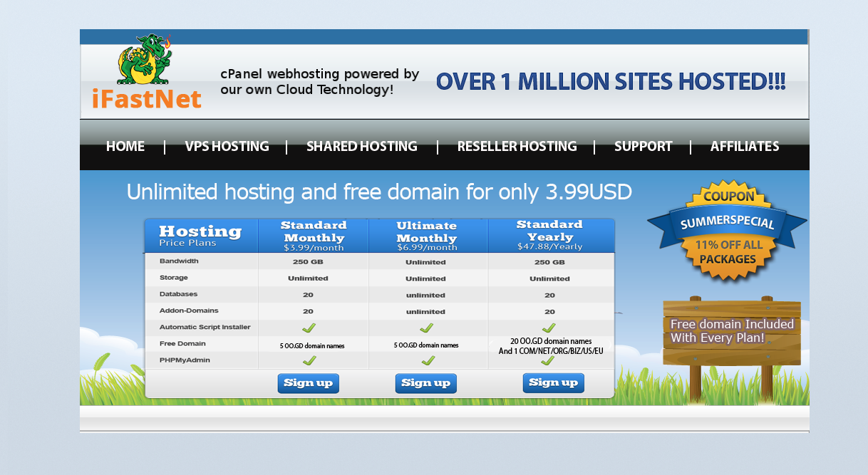Visit the AFFILIATES section
The height and width of the screenshot is (475, 868).
point(745,146)
